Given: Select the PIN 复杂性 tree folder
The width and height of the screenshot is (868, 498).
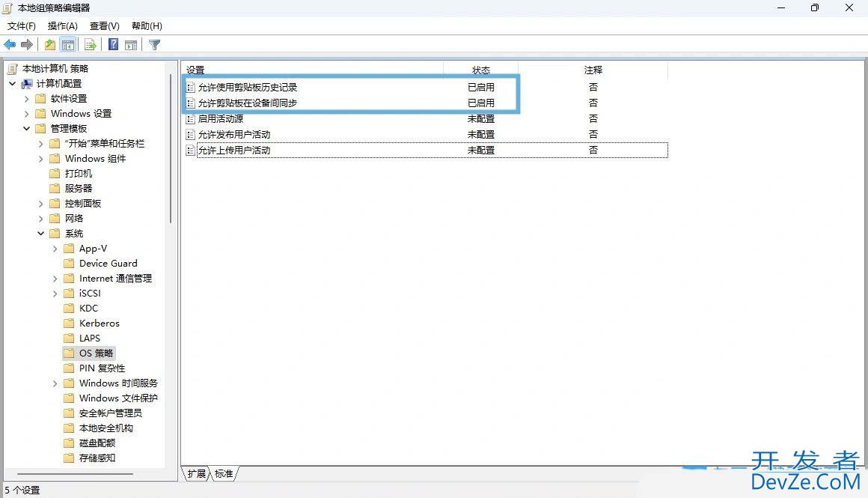Looking at the screenshot, I should click(x=102, y=368).
